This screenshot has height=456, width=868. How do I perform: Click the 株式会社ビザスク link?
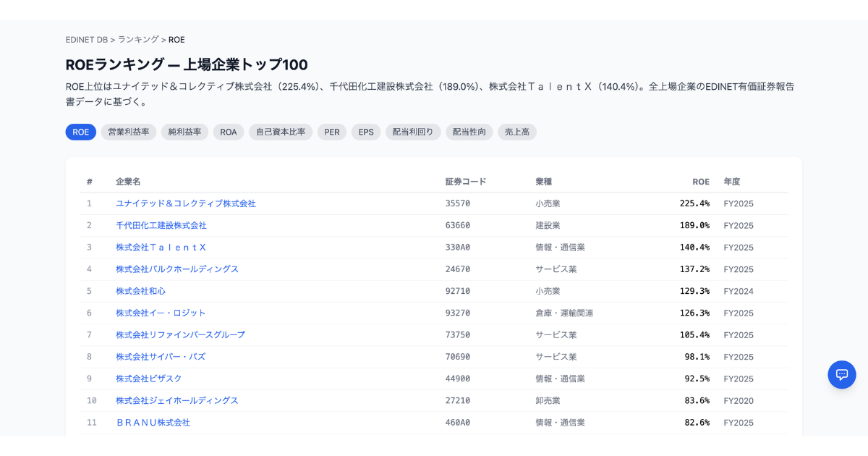(149, 379)
